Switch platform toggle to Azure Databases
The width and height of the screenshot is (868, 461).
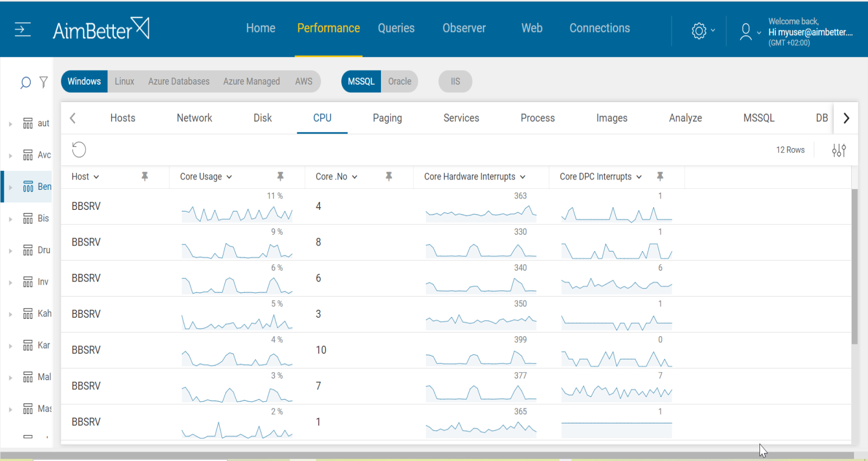pyautogui.click(x=179, y=81)
